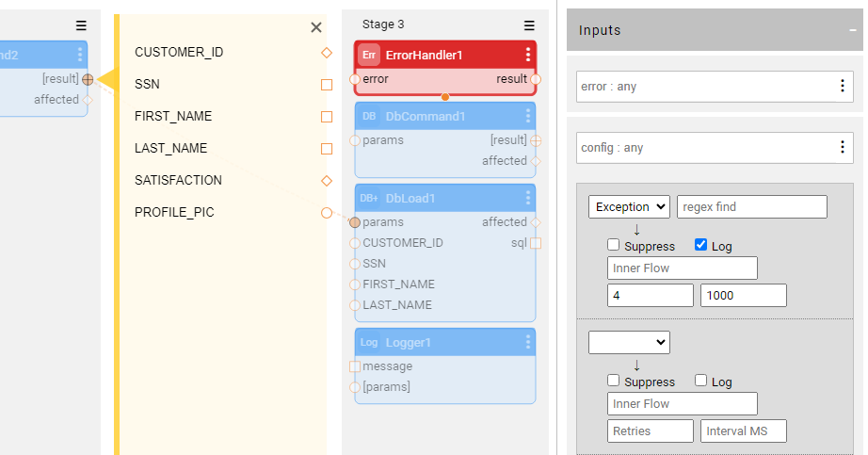Click the regex find input field

coord(751,207)
